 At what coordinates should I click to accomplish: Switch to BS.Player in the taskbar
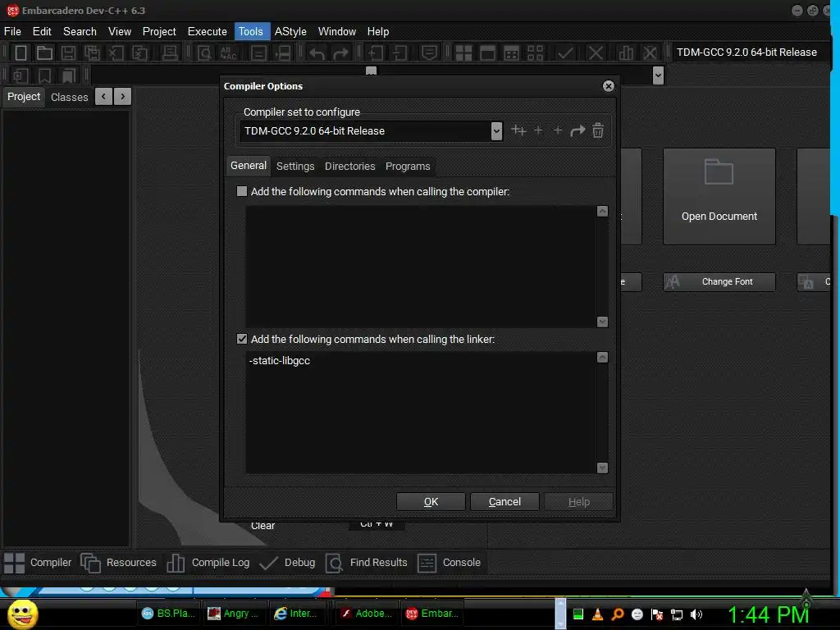(x=169, y=614)
